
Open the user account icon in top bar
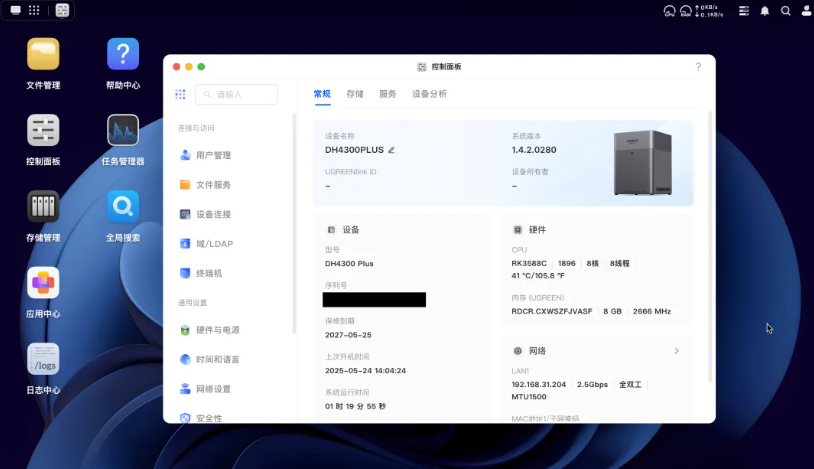806,11
